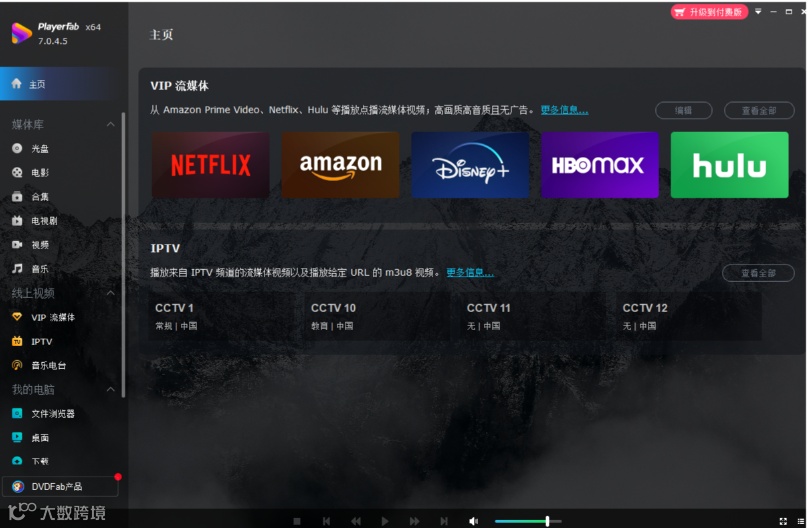Click the Previous track button

pos(326,521)
